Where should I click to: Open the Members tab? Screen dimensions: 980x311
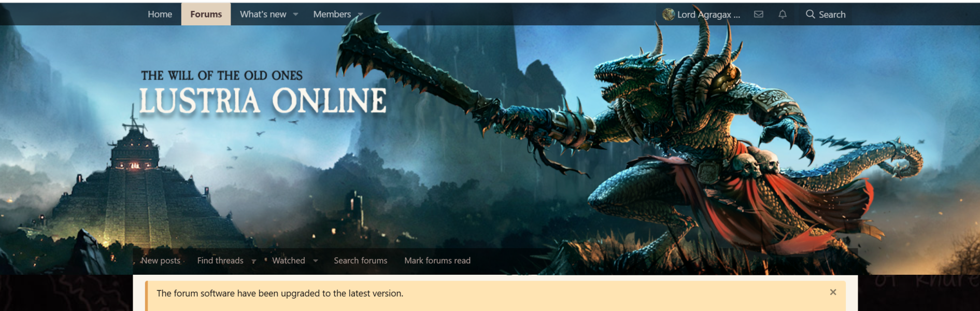[x=332, y=15]
